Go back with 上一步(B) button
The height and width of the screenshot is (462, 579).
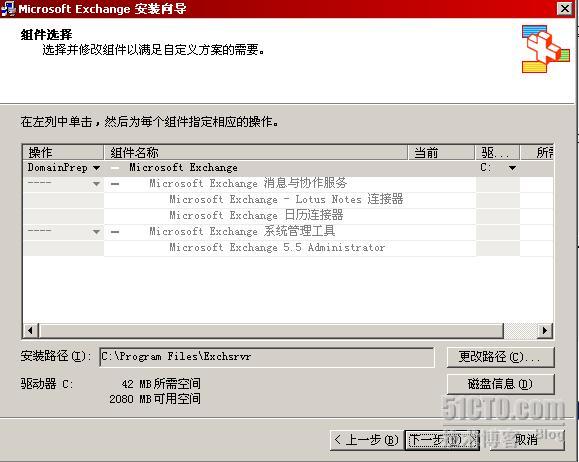pyautogui.click(x=367, y=440)
